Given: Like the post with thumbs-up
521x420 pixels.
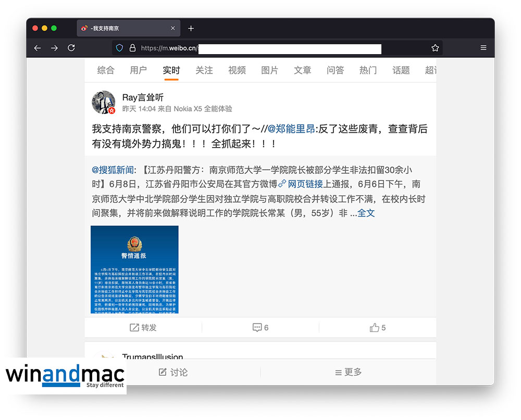Looking at the screenshot, I should [377, 327].
